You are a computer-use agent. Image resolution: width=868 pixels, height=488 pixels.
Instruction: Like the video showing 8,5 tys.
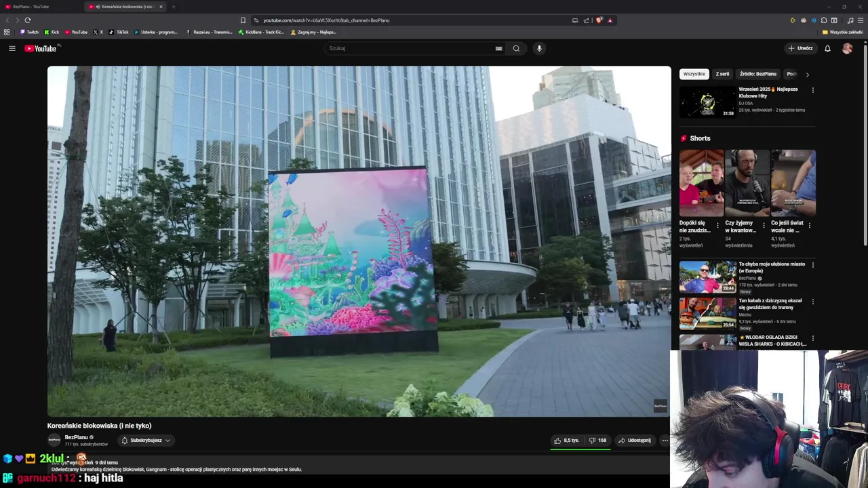click(567, 440)
